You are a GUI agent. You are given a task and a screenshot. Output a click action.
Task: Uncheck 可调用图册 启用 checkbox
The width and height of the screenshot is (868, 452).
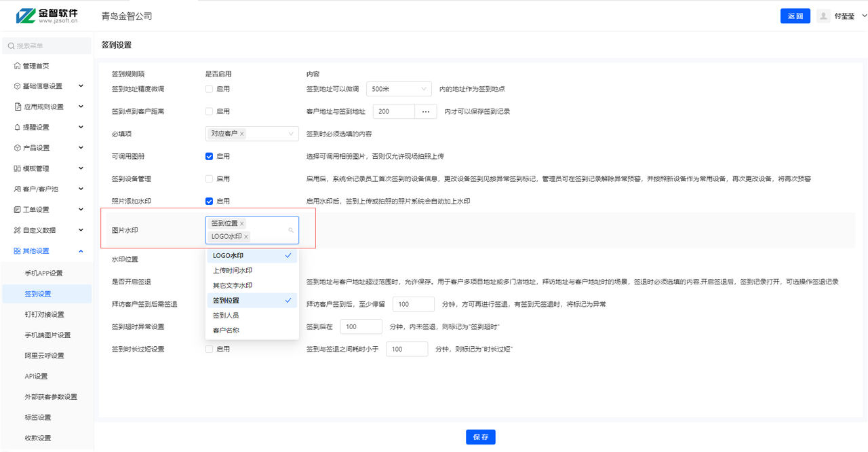pyautogui.click(x=210, y=156)
